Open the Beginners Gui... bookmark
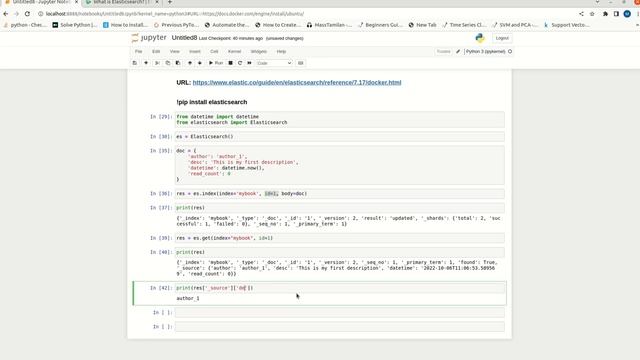640x360 pixels. tap(380, 25)
